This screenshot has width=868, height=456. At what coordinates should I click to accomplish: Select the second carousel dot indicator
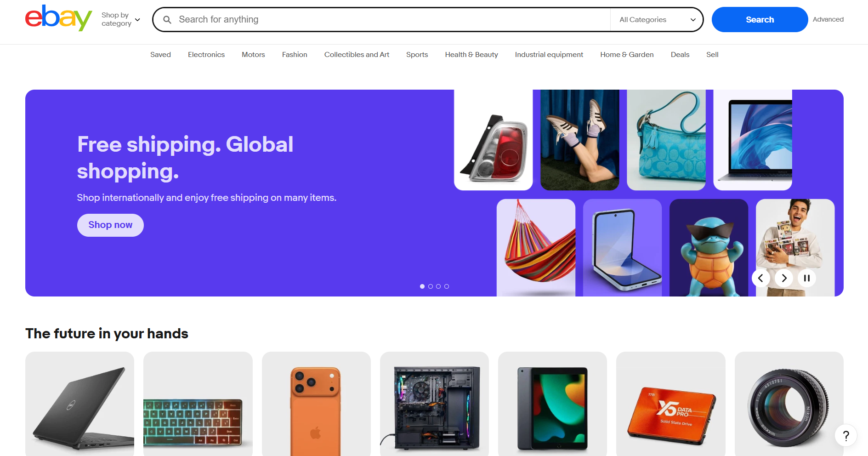[431, 286]
